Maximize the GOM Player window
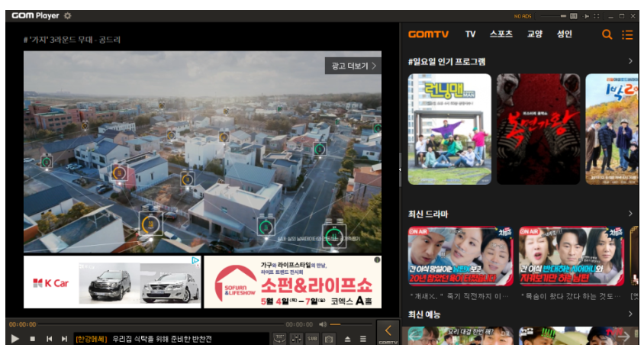 (x=622, y=16)
